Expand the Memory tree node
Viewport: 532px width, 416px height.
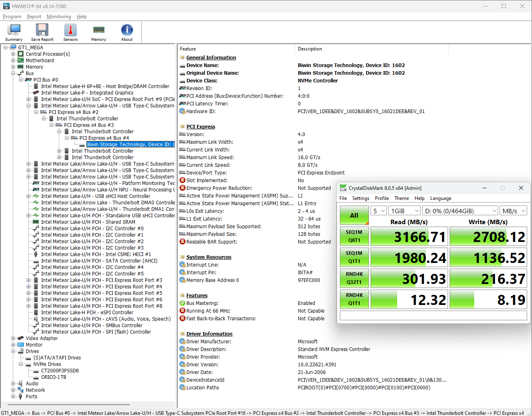13,67
